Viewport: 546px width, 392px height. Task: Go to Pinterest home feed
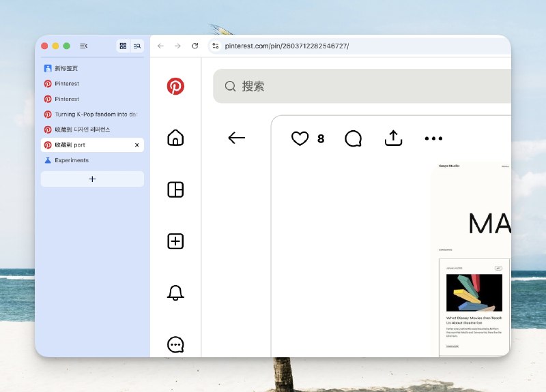(x=175, y=138)
